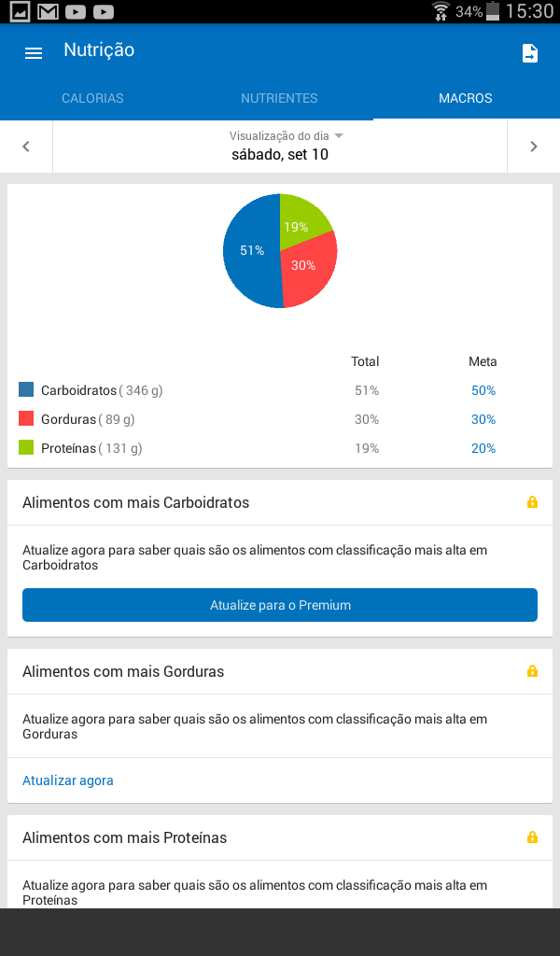
Task: Select the Macros tab
Action: pyautogui.click(x=466, y=98)
